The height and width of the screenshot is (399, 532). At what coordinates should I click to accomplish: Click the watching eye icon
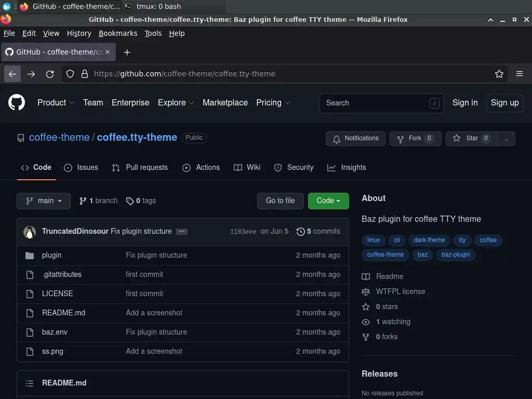(x=366, y=322)
